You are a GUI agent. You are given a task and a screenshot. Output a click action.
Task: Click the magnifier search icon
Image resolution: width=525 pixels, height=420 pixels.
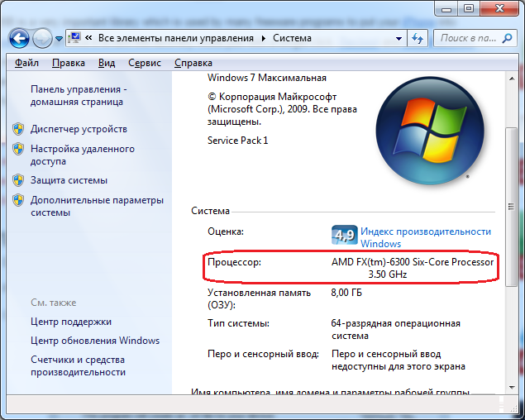tap(508, 38)
